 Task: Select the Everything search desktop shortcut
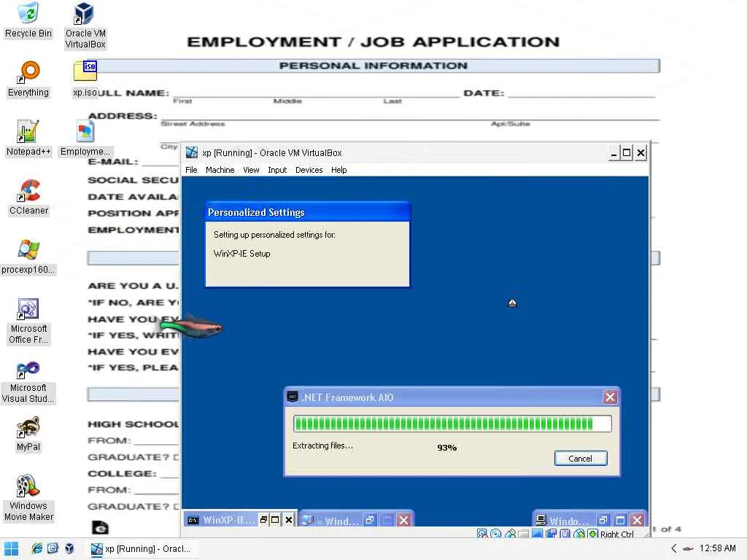pos(28,79)
